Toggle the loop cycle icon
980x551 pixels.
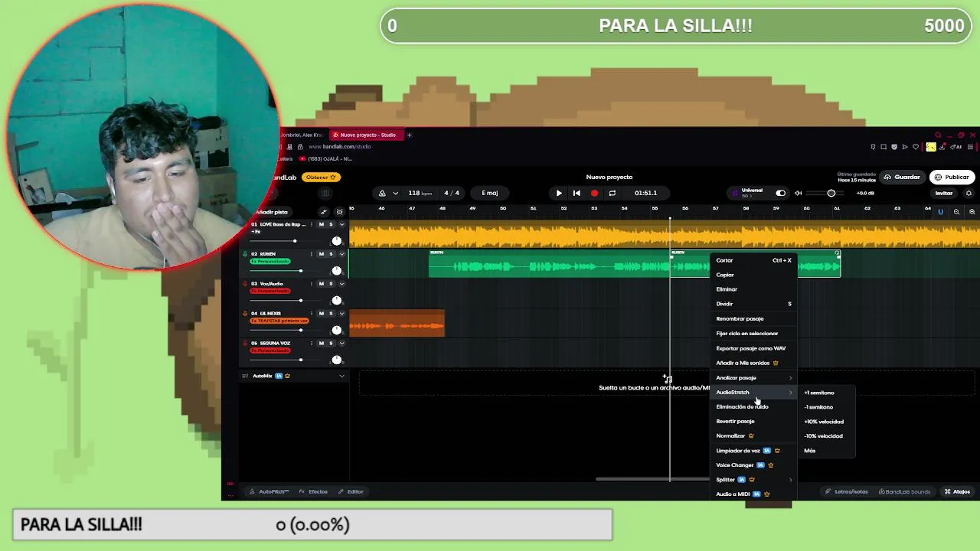pos(612,193)
